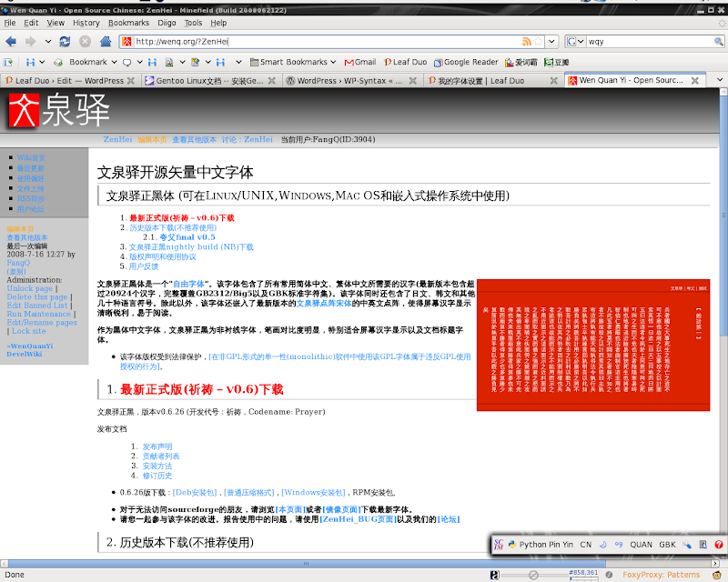Open the Unlock page admin link
This screenshot has height=582, width=728.
coord(30,288)
